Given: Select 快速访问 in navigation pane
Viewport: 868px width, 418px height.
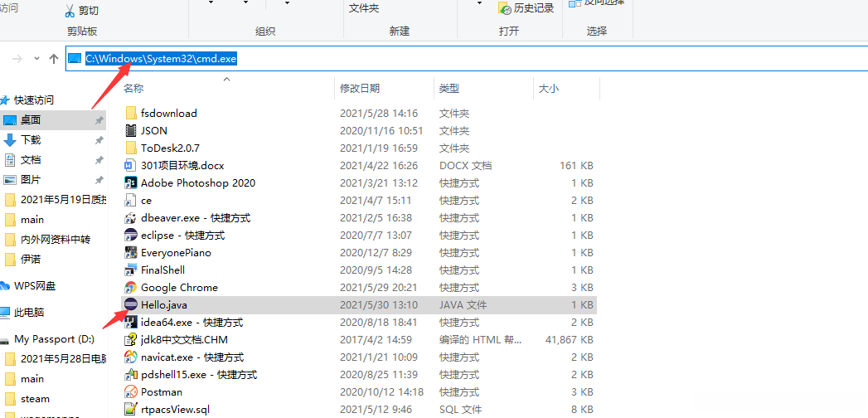Looking at the screenshot, I should 34,100.
